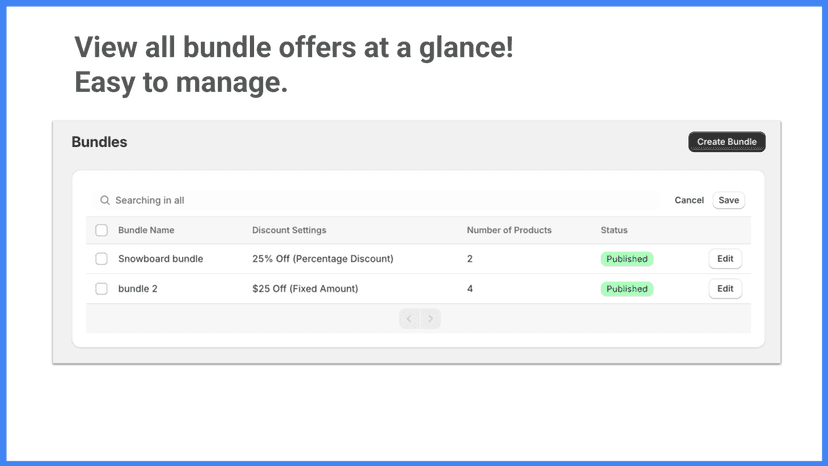The image size is (828, 466).
Task: Click '25% Off (Percentage Discount)' cell
Action: coord(323,259)
